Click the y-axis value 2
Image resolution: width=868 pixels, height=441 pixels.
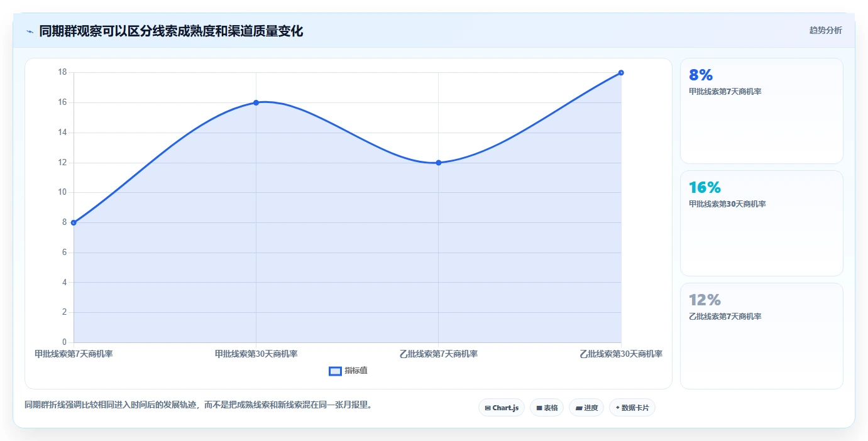pos(64,312)
